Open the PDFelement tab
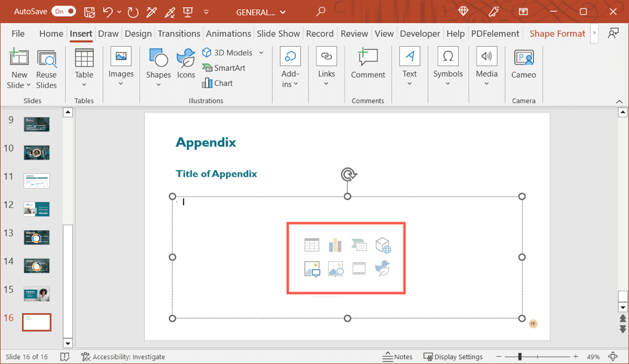Image resolution: width=629 pixels, height=364 pixels. [495, 34]
